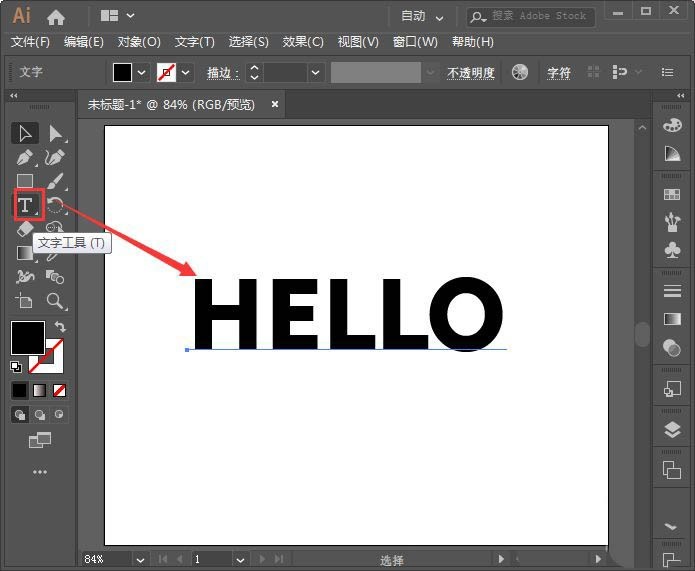Open the zoom level dropdown at 84%
The image size is (695, 571).
coord(140,560)
